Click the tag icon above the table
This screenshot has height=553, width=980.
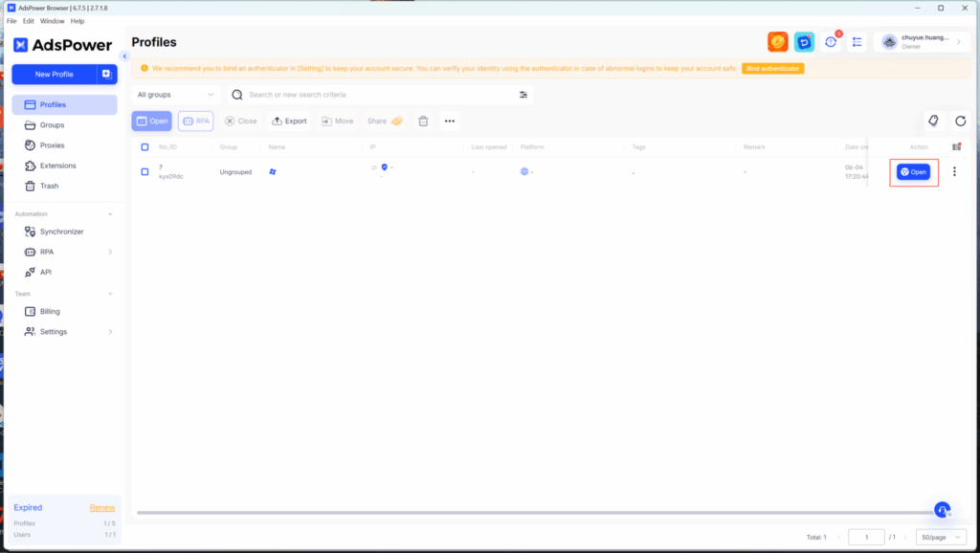[x=933, y=121]
